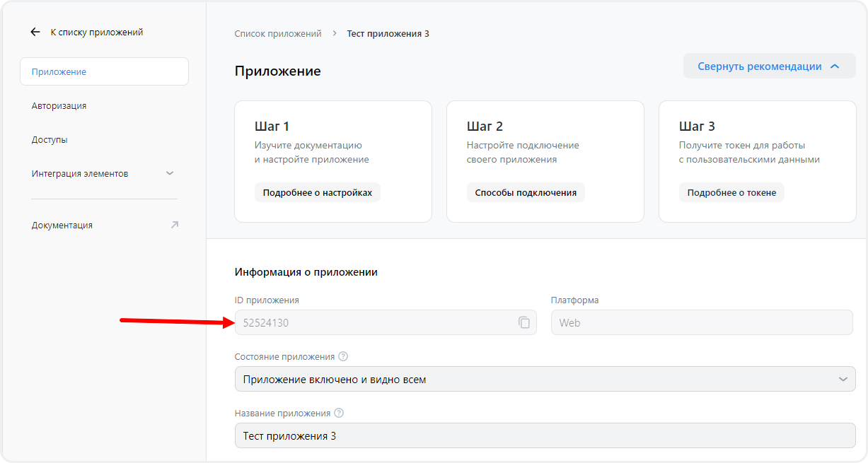The width and height of the screenshot is (868, 463).
Task: Click the help icon near Состояние приложения
Action: coord(342,356)
